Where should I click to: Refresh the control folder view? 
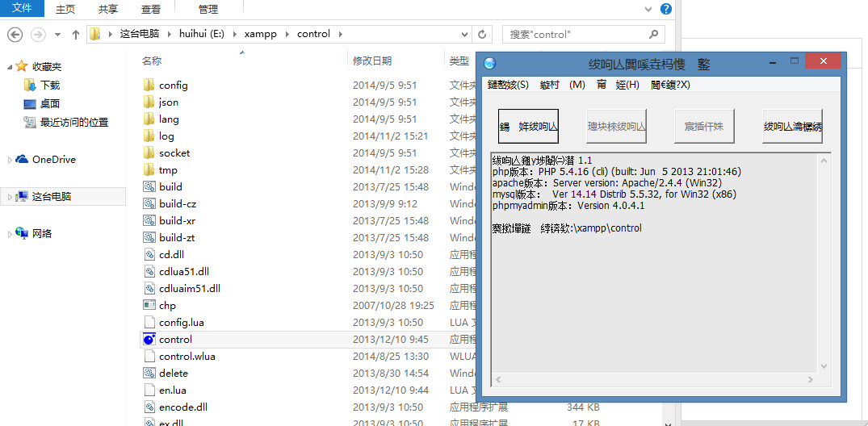[x=482, y=35]
